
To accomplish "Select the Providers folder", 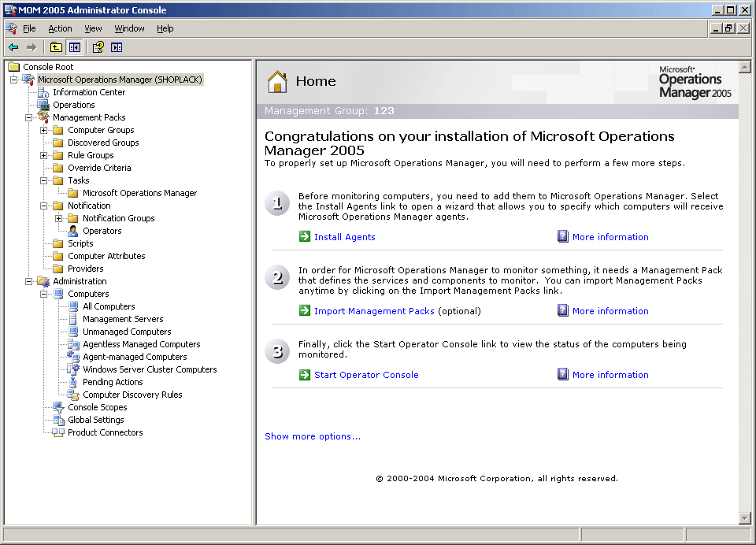I will click(85, 269).
